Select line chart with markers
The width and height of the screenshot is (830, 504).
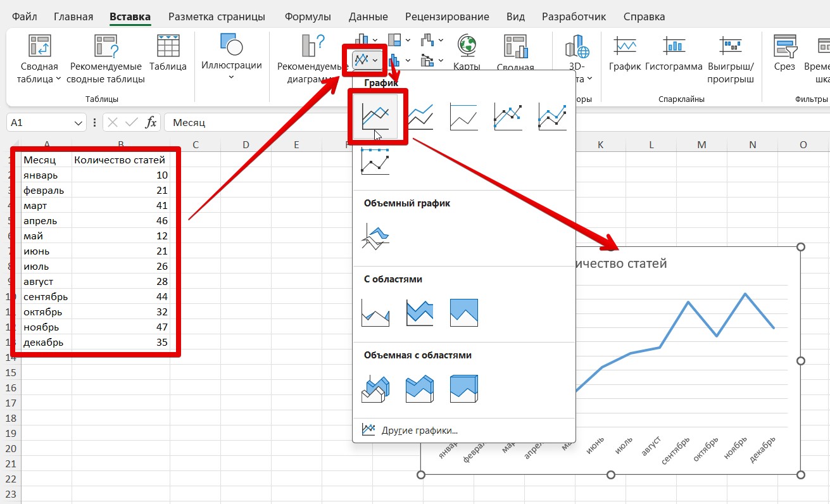[x=508, y=117]
